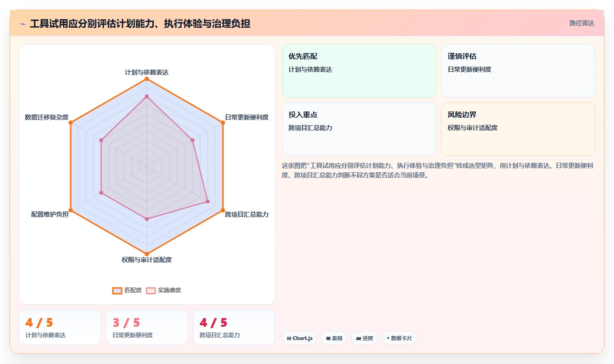Click orange data point at 数据迁移复杂度 vertex

pos(71,123)
